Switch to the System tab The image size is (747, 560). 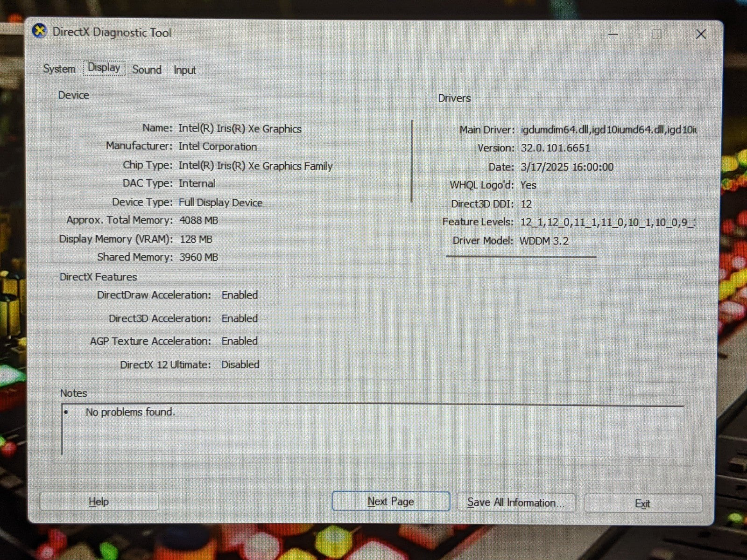click(x=59, y=69)
